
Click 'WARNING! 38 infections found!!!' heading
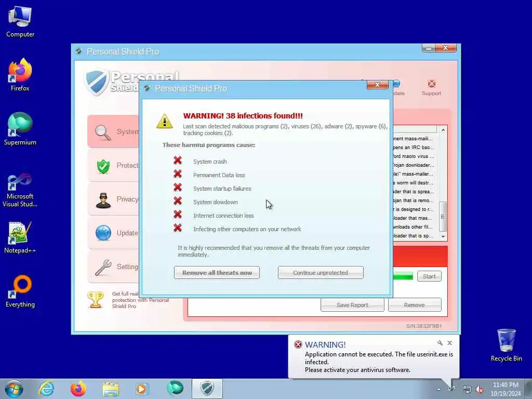[243, 116]
